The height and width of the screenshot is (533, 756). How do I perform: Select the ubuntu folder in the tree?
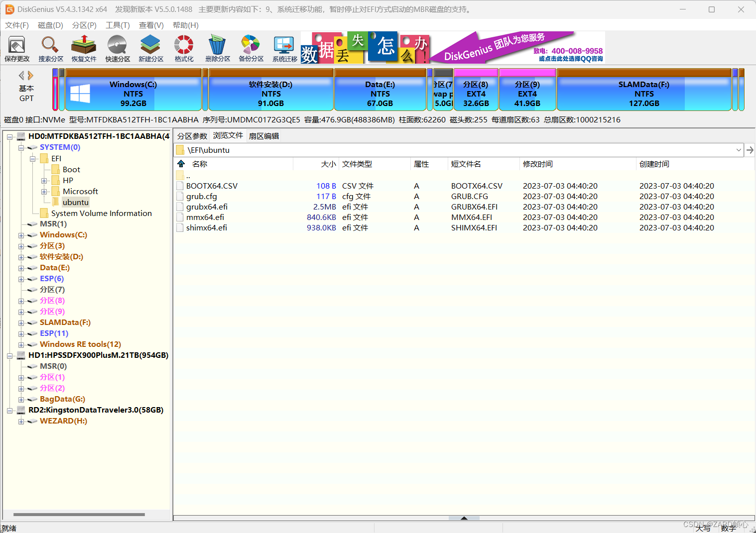click(x=76, y=202)
